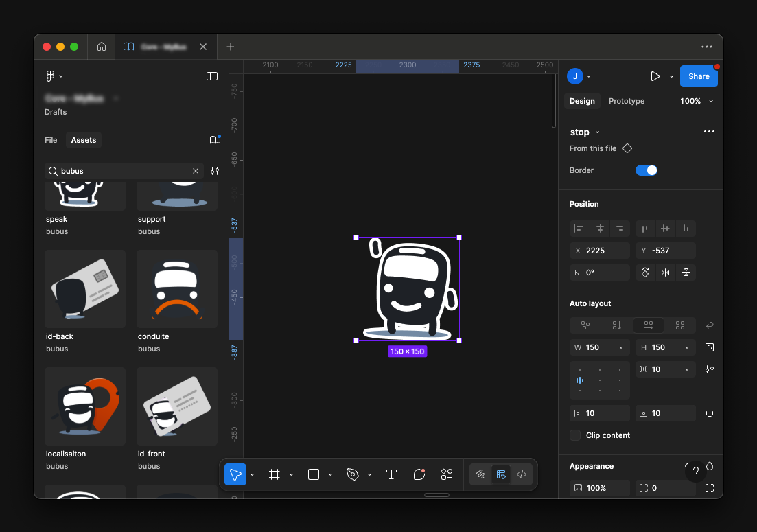The image size is (757, 532).
Task: Open auto layout settings icon
Action: click(709, 369)
